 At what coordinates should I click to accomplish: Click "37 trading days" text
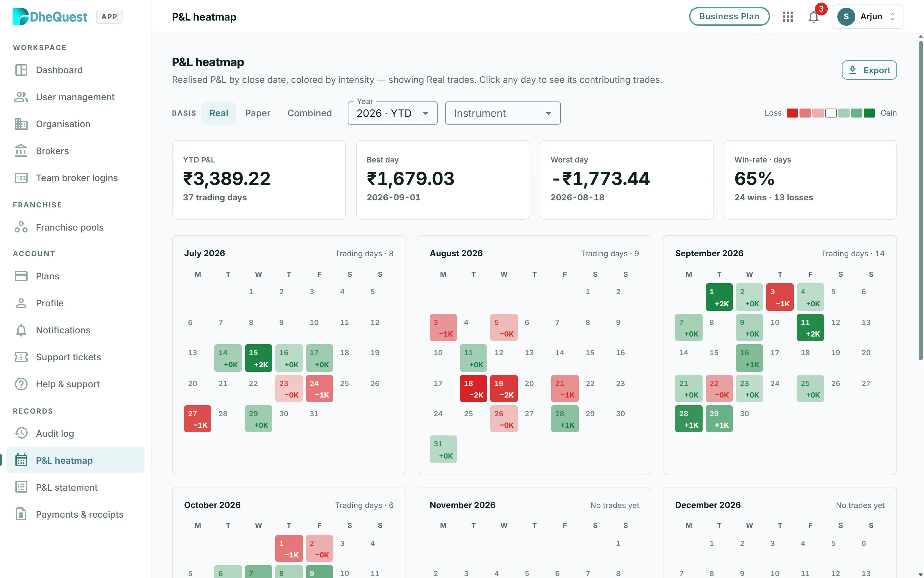click(215, 197)
